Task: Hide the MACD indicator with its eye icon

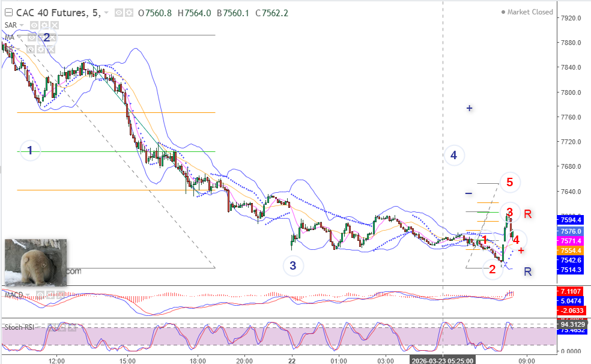Action: [40, 295]
